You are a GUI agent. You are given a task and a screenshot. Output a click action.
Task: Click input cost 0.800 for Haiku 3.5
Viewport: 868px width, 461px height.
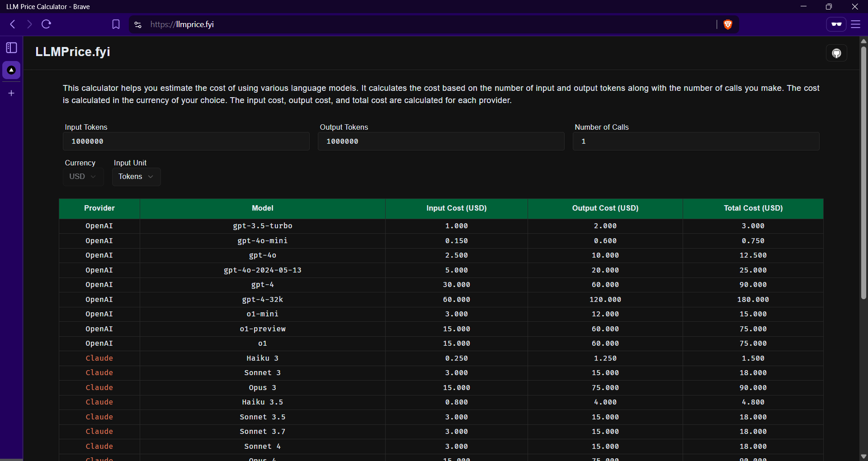click(x=457, y=402)
